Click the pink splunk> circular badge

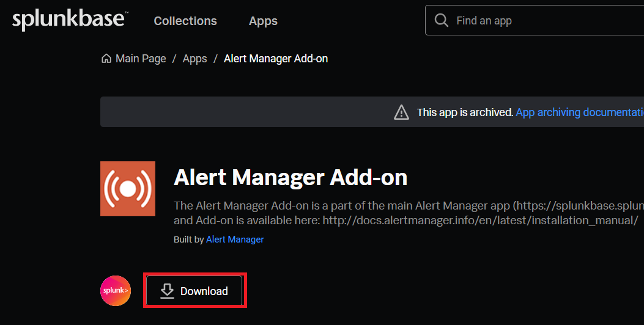pyautogui.click(x=116, y=291)
